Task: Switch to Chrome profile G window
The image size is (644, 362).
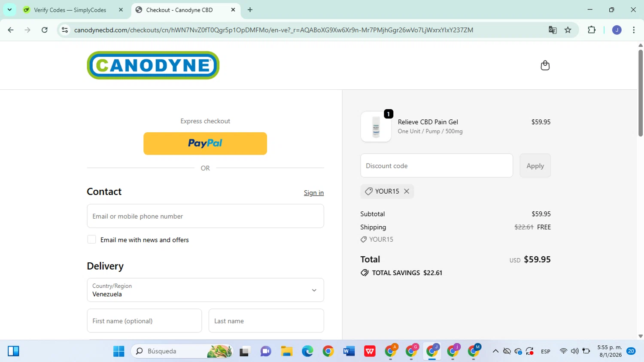Action: (x=411, y=351)
